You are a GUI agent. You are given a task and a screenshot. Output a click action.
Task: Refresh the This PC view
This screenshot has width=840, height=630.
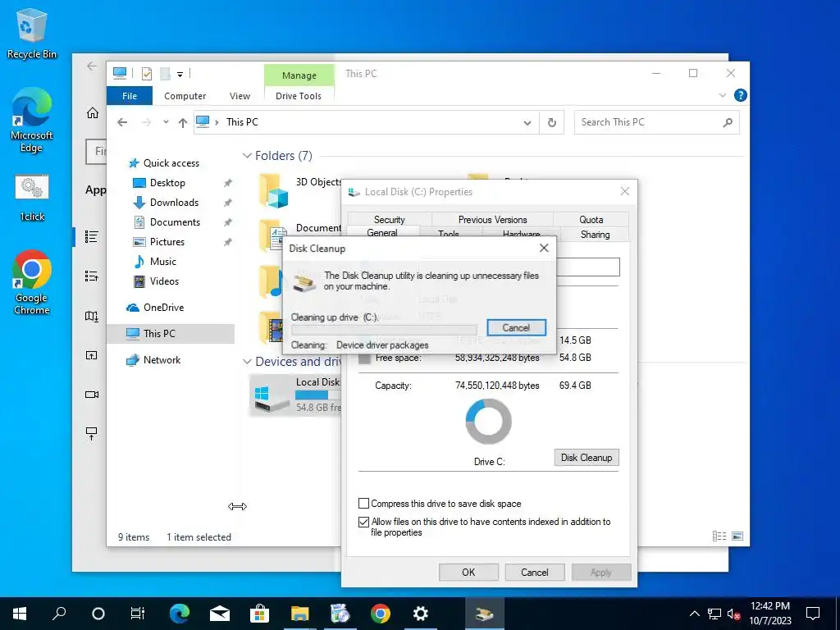pos(552,123)
